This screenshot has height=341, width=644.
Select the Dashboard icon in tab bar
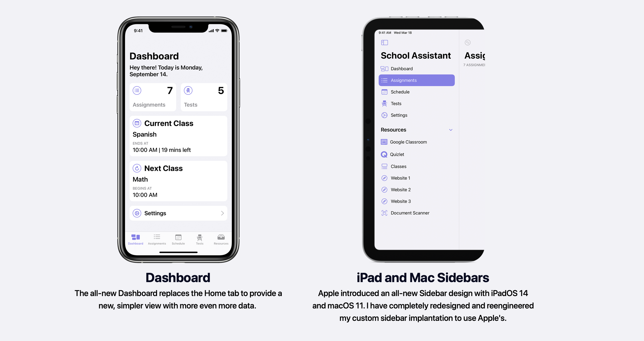click(135, 237)
